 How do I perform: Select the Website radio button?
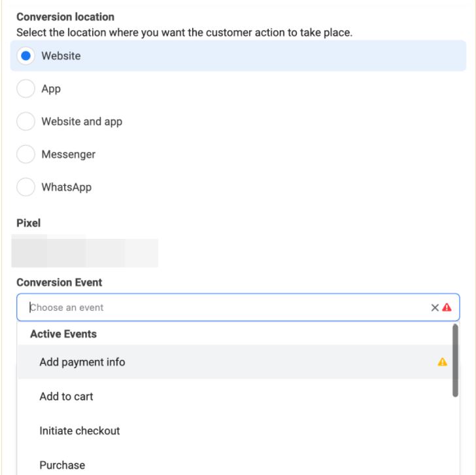tap(25, 56)
